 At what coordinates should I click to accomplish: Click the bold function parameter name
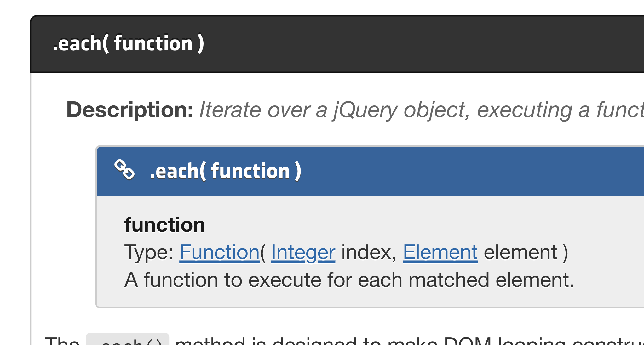click(x=165, y=224)
